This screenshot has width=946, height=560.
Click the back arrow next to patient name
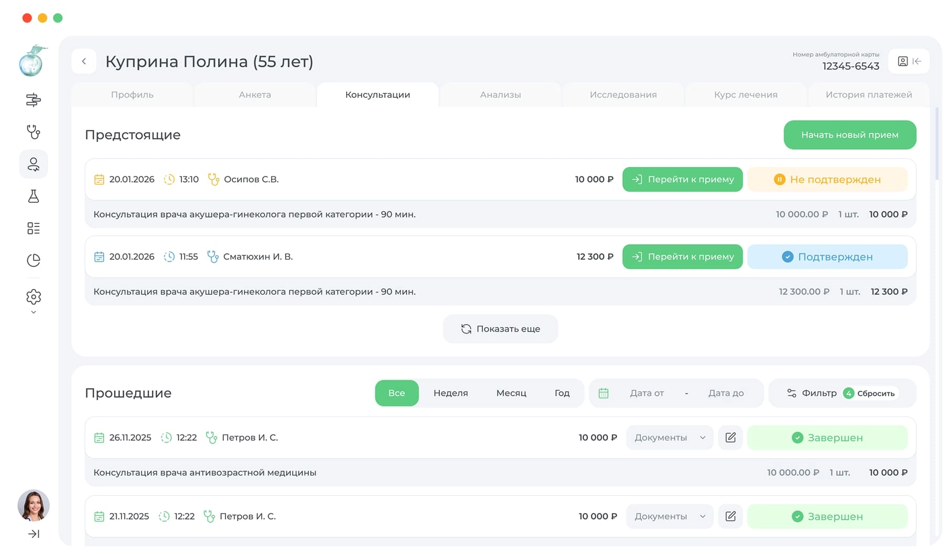[84, 61]
